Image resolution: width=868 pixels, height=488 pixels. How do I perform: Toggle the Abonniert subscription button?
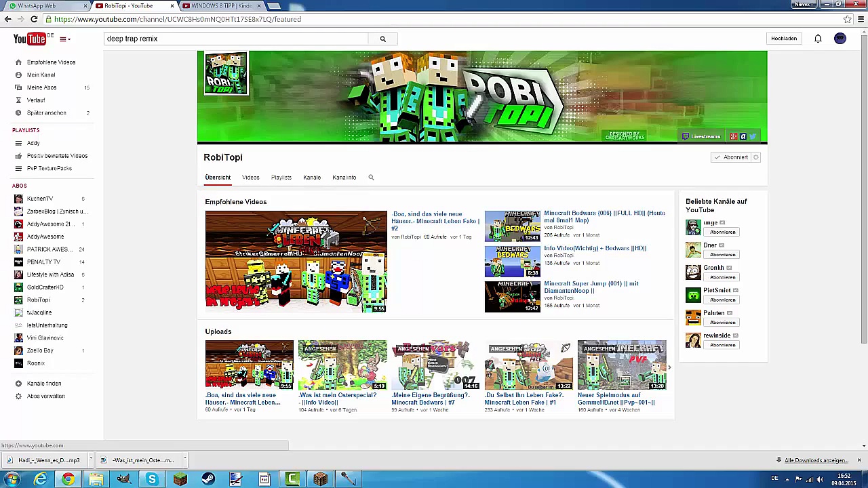(730, 157)
